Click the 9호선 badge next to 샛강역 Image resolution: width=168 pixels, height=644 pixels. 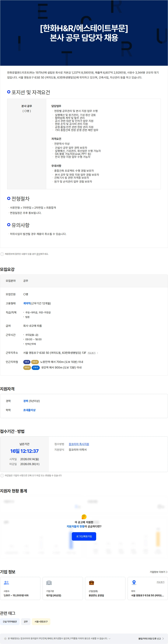tap(27, 367)
